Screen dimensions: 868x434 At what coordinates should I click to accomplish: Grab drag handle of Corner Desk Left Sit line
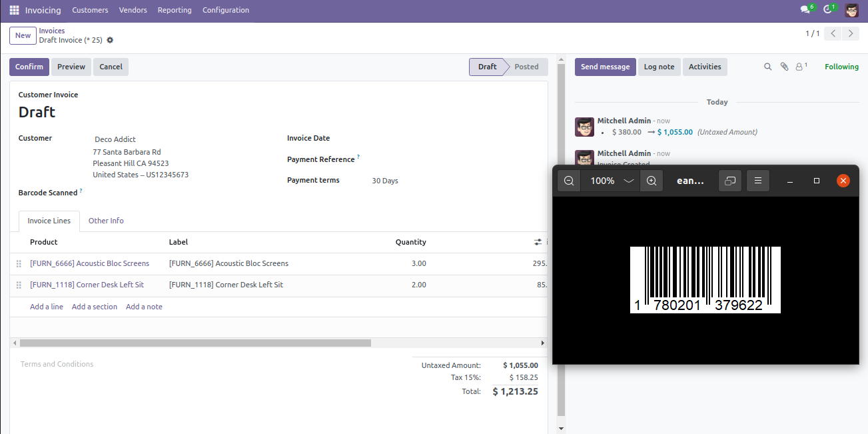19,285
